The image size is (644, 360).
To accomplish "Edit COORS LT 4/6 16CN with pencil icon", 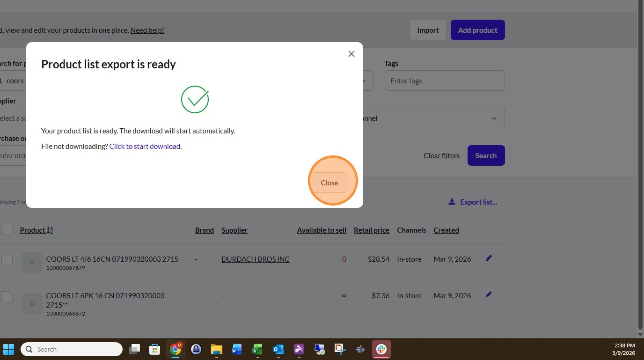I will point(489,258).
